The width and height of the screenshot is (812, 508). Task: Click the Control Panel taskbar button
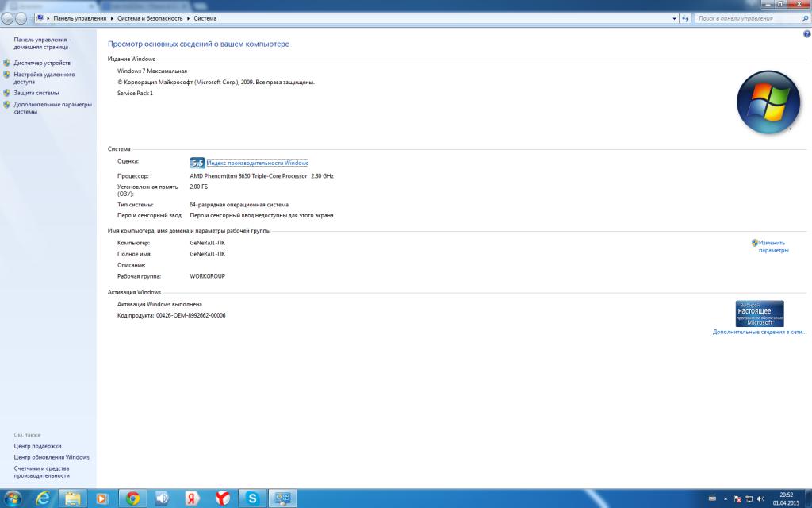tap(282, 498)
